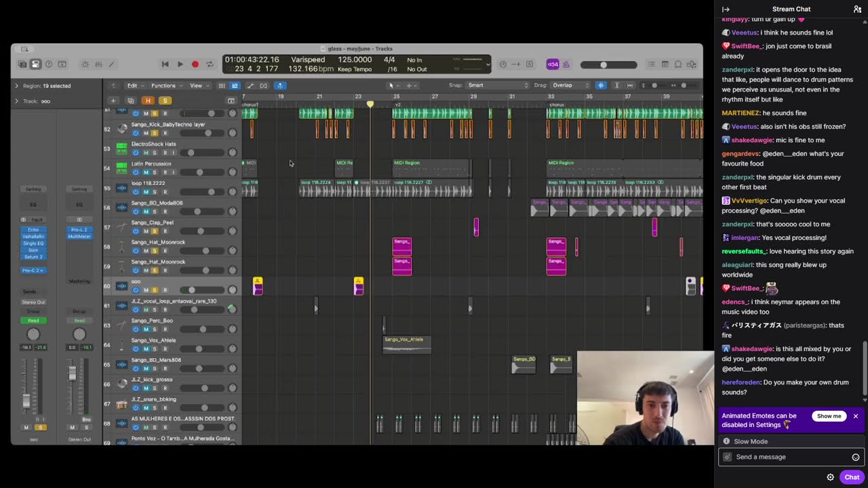This screenshot has width=868, height=488.
Task: Open the Edit menu in tracks area
Action: click(134, 85)
